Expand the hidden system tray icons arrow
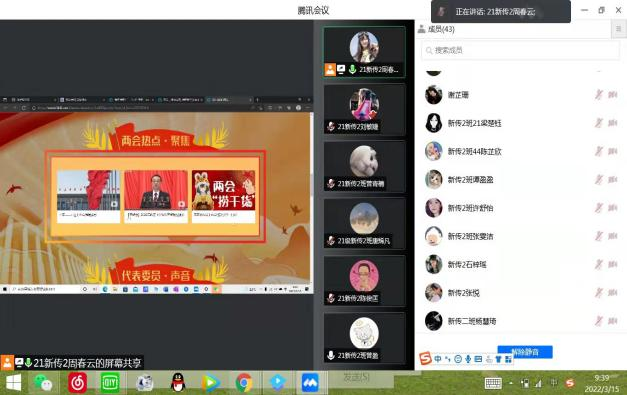This screenshot has height=395, width=627. click(511, 383)
